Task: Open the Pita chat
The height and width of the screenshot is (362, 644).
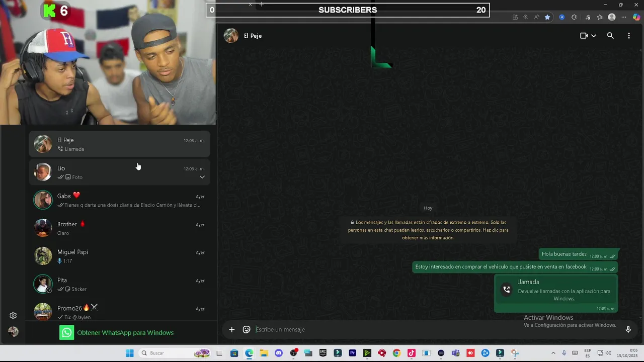Action: (x=119, y=284)
